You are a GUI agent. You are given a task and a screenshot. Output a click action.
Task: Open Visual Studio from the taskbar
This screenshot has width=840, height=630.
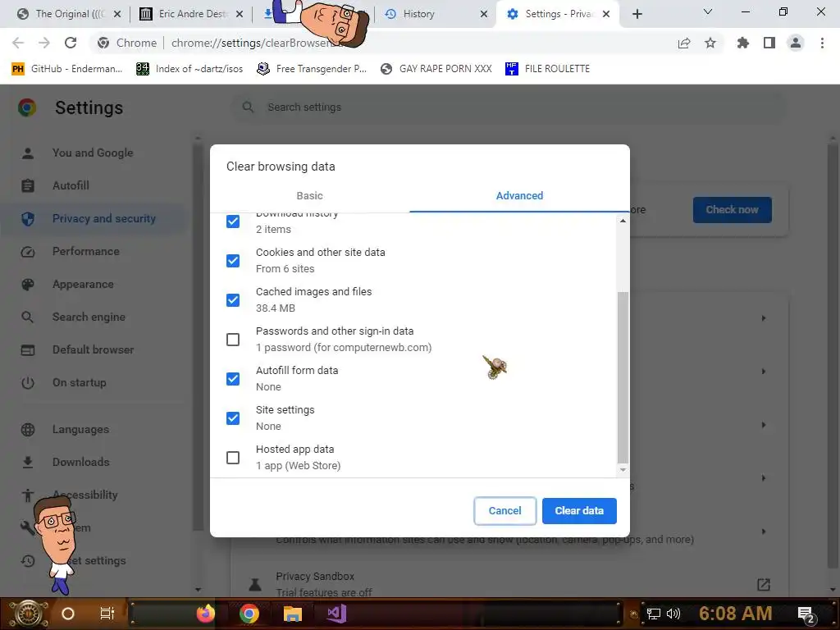point(337,614)
